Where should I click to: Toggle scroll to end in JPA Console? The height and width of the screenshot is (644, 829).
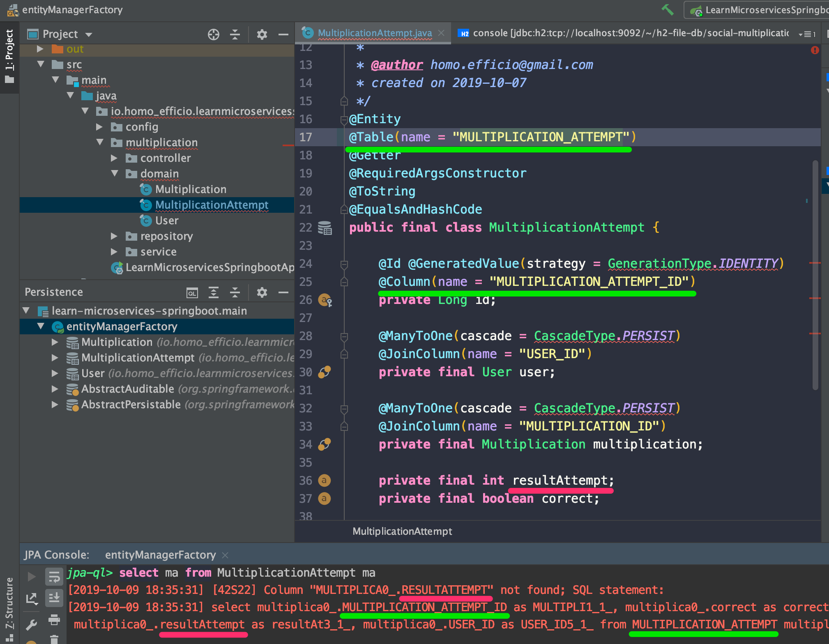click(54, 598)
